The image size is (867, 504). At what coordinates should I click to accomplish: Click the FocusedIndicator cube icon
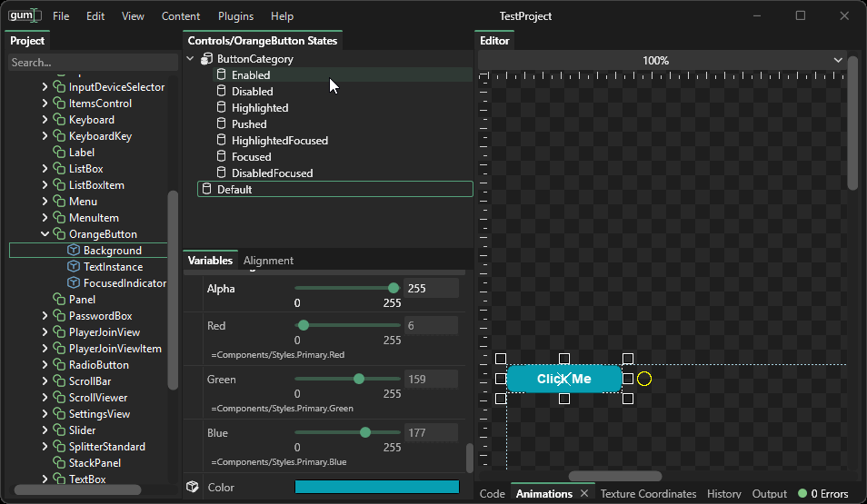tap(75, 283)
